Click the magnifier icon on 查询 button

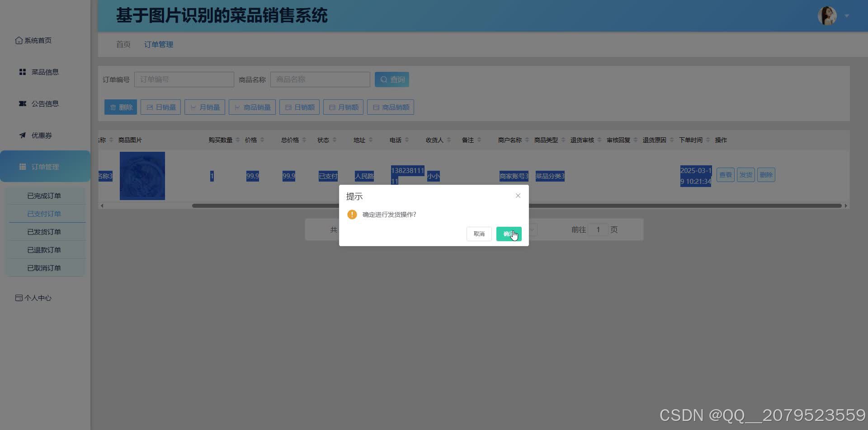(x=384, y=79)
